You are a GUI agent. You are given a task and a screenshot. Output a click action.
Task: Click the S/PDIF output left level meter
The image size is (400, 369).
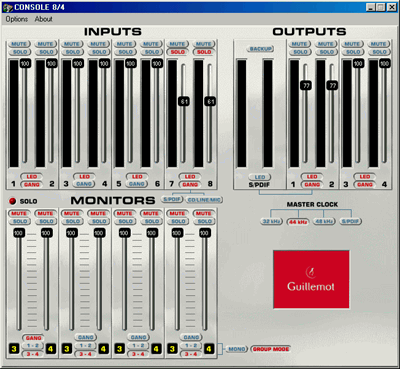242,114
